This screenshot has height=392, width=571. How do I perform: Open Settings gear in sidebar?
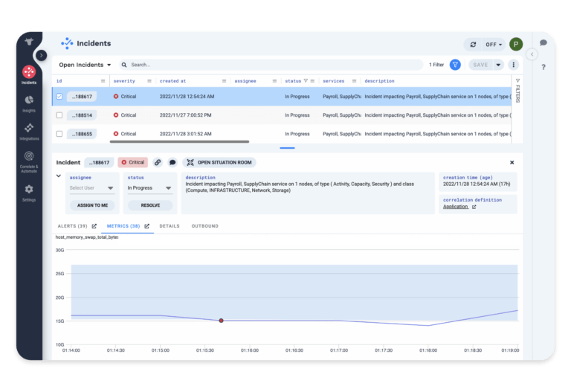point(28,190)
